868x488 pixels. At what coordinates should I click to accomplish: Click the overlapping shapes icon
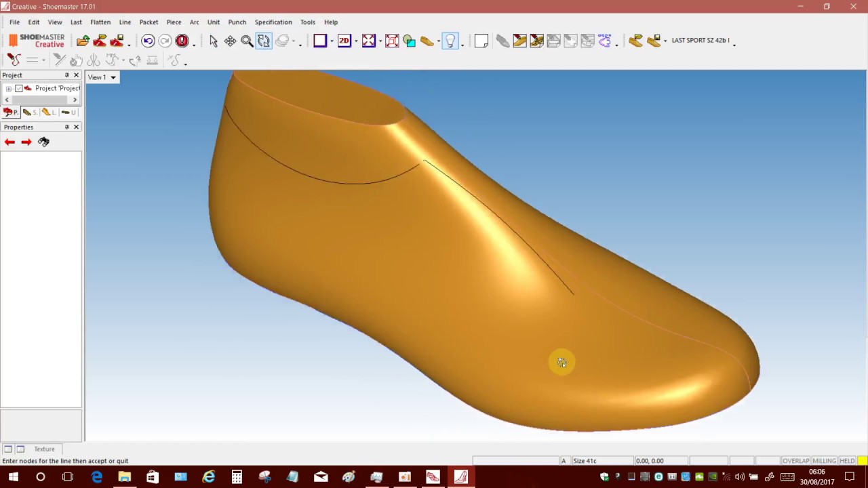point(409,41)
